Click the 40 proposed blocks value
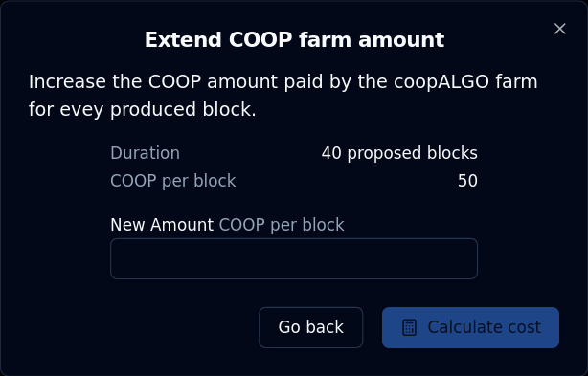588x376 pixels. click(x=399, y=153)
